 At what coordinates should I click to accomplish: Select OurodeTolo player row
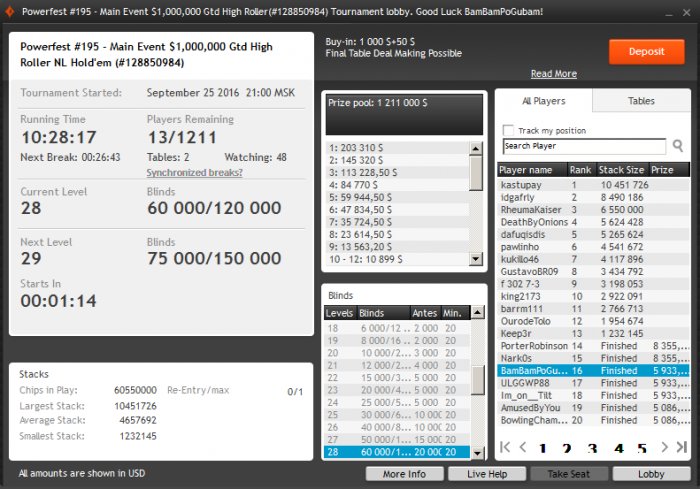pos(593,321)
